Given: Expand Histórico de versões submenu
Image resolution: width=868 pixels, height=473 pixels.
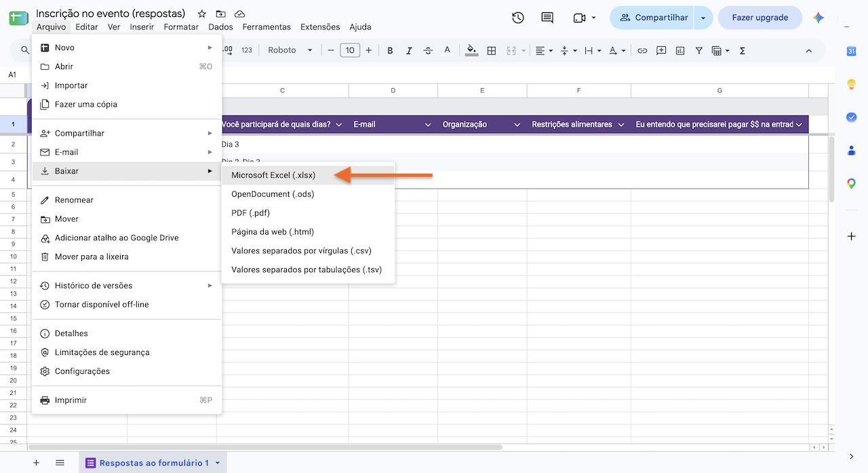Looking at the screenshot, I should (127, 286).
